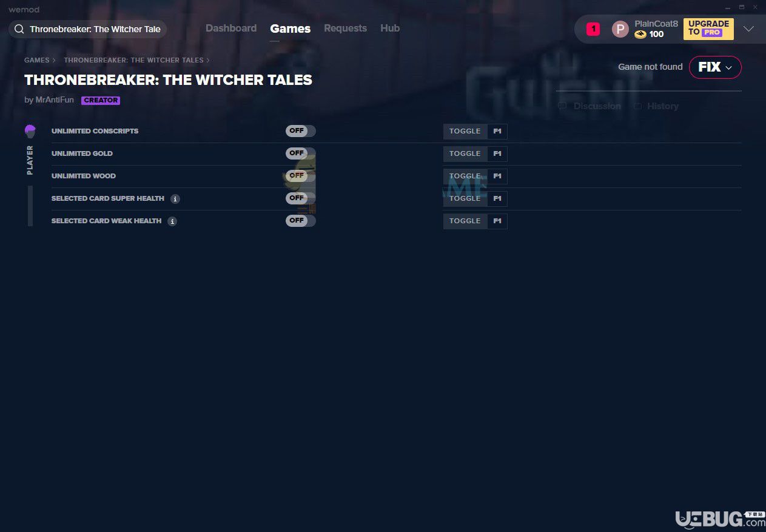The height and width of the screenshot is (532, 766).
Task: Toggle Unlimited Conscripts cheat on
Action: coord(301,131)
